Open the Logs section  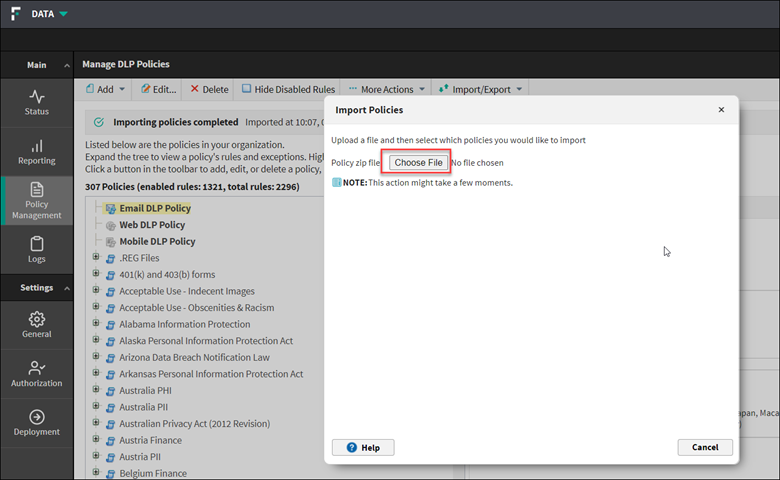pos(36,249)
